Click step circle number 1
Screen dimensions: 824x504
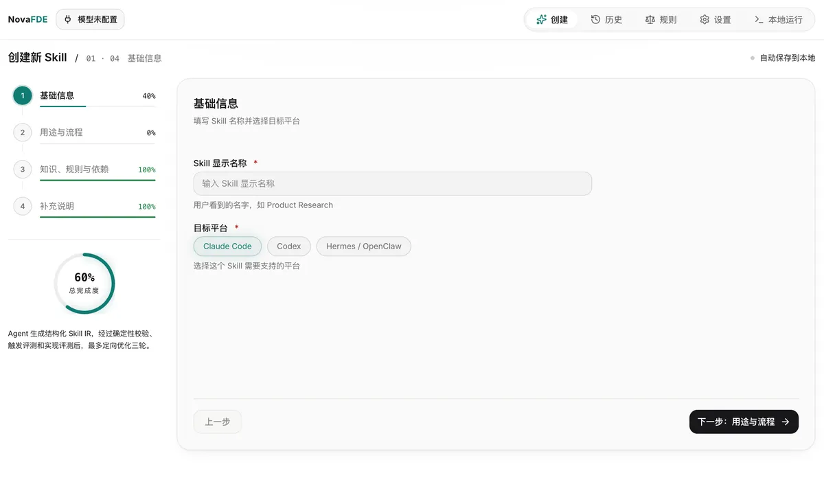click(23, 95)
